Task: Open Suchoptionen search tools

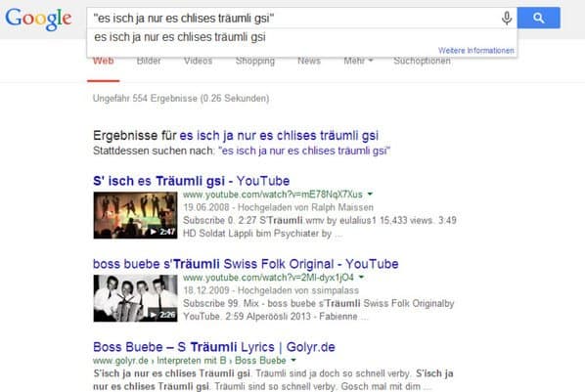Action: click(x=422, y=61)
